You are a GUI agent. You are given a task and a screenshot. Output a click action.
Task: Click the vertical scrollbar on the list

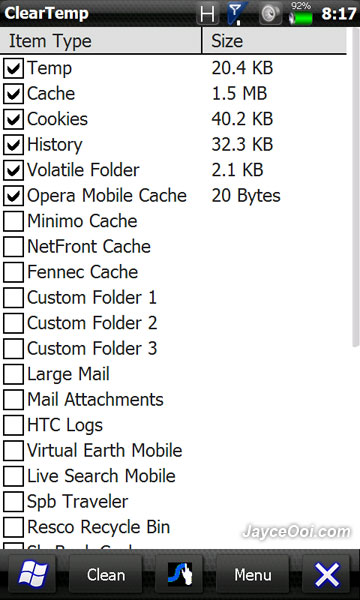[355, 188]
